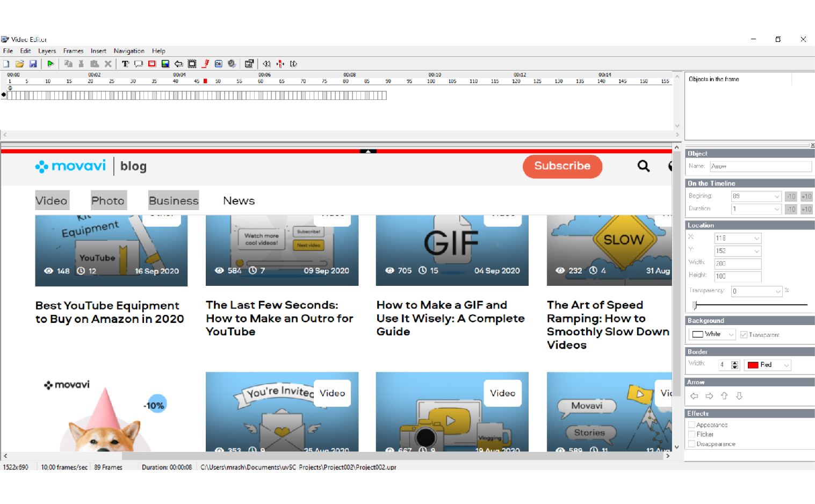This screenshot has width=815, height=504.
Task: Point the arrow right in Arrow panel
Action: [709, 396]
